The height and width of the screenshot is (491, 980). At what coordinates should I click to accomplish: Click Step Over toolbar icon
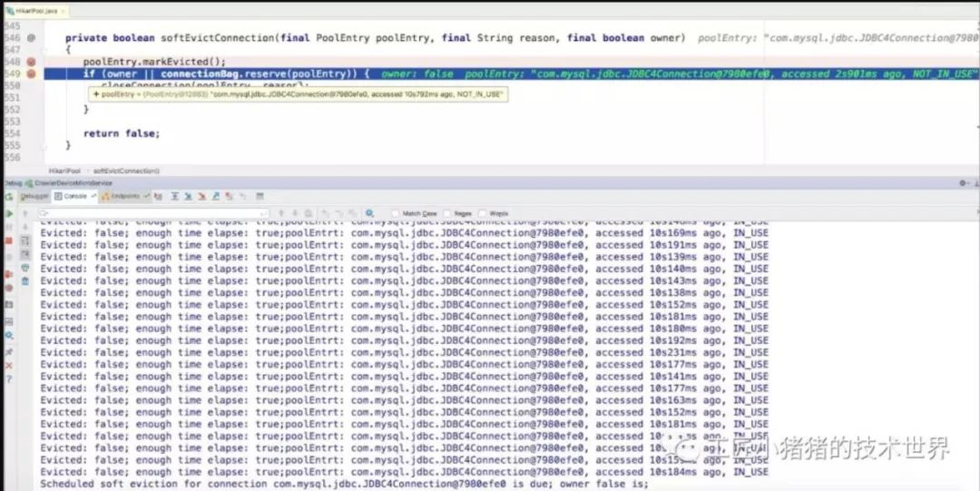pyautogui.click(x=174, y=196)
